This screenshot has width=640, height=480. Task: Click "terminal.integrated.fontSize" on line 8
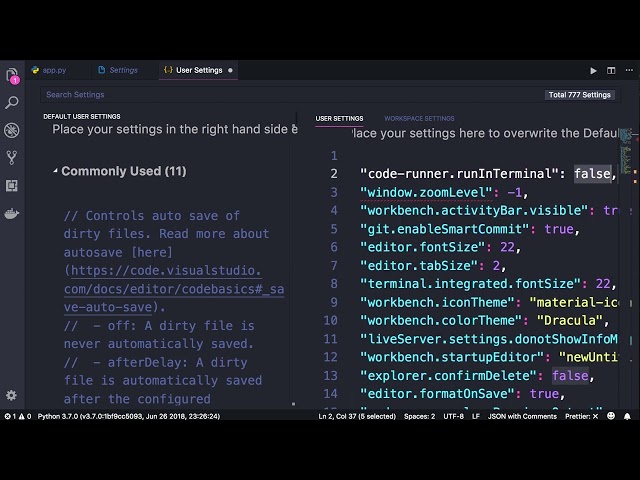[470, 284]
